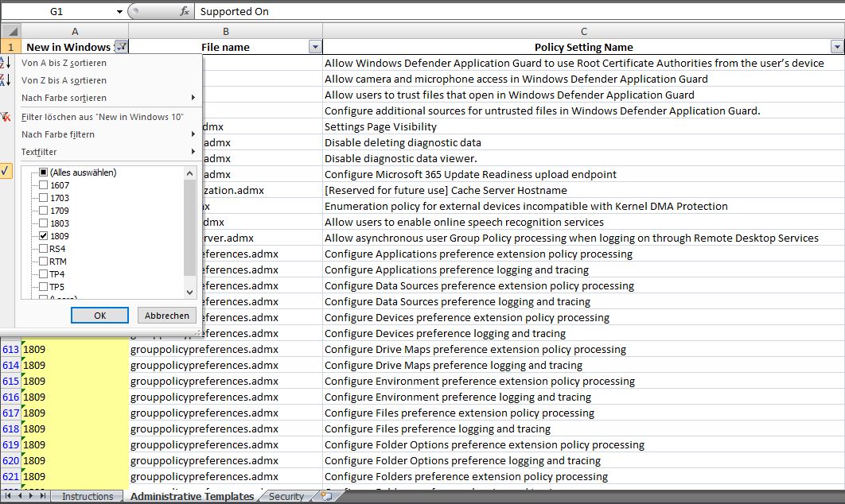
Task: Click the filter list scroll-down arrow
Action: (x=189, y=292)
